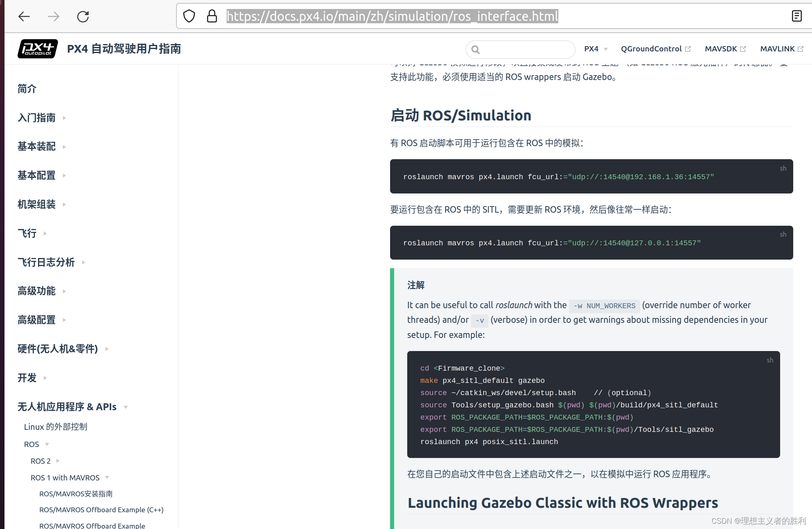
Task: Click the forward navigation arrow
Action: point(53,16)
